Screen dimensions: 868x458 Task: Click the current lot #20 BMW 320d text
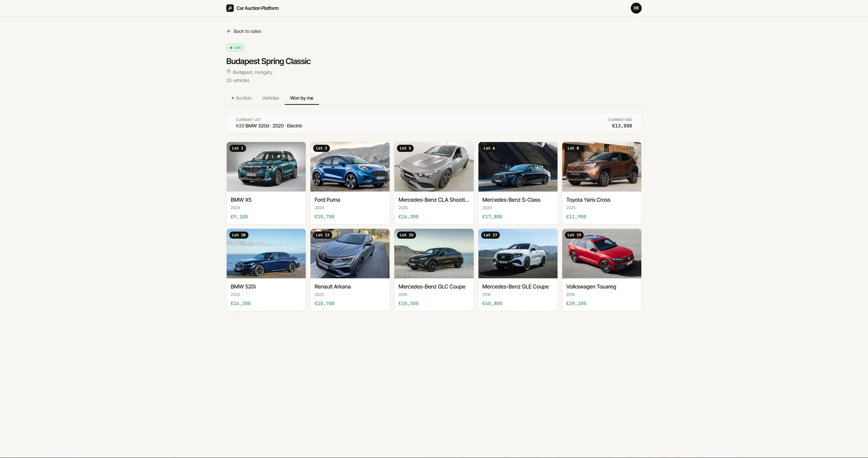pos(269,126)
